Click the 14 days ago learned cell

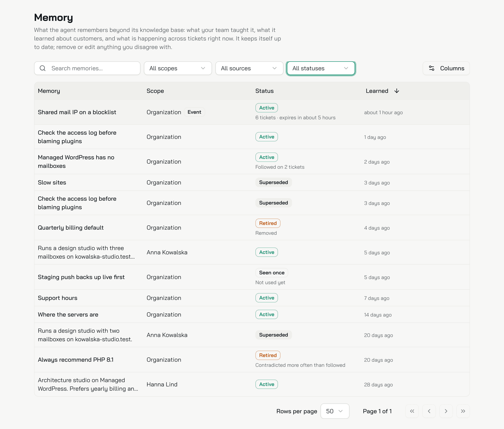click(x=378, y=315)
